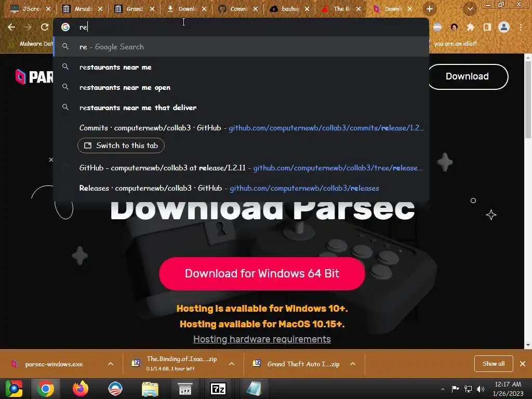Open the 'Hosting hardware requirements' link

click(262, 339)
